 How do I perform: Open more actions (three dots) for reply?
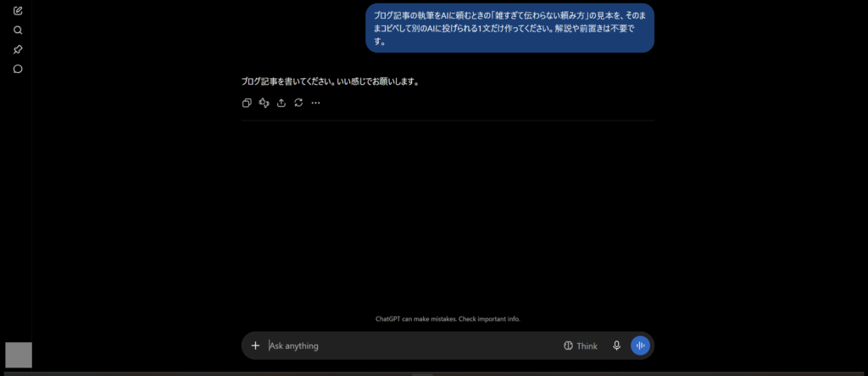315,103
